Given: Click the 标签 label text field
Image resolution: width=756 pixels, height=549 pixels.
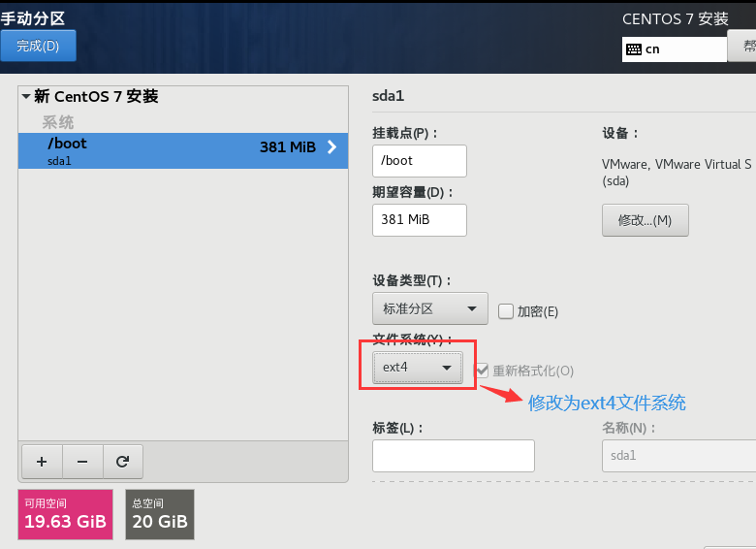Looking at the screenshot, I should [x=453, y=455].
